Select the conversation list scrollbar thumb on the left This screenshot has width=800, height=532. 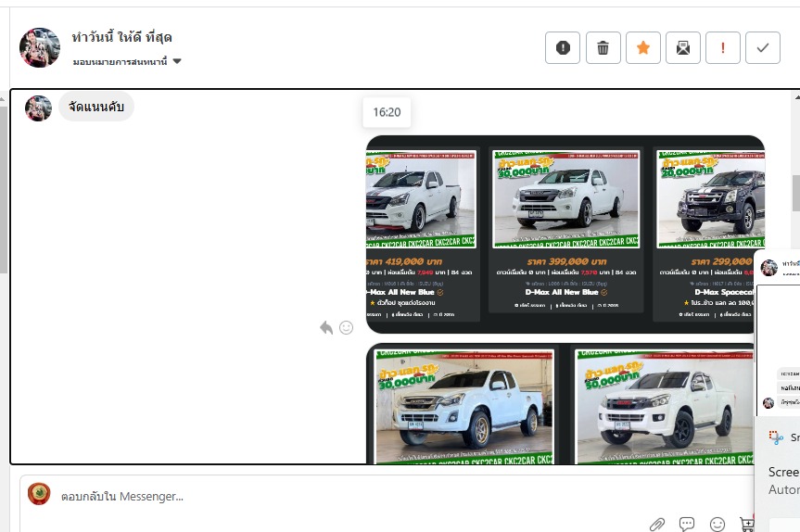[4, 189]
